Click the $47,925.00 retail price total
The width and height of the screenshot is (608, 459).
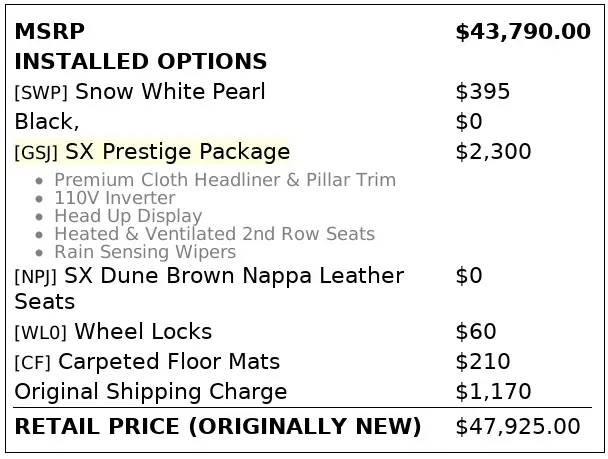(x=517, y=427)
